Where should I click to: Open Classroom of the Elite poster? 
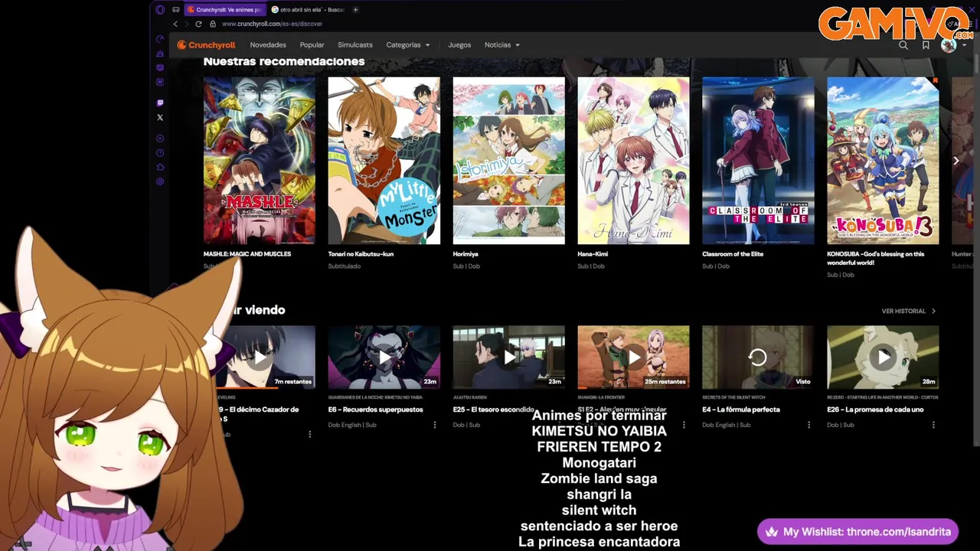[758, 161]
